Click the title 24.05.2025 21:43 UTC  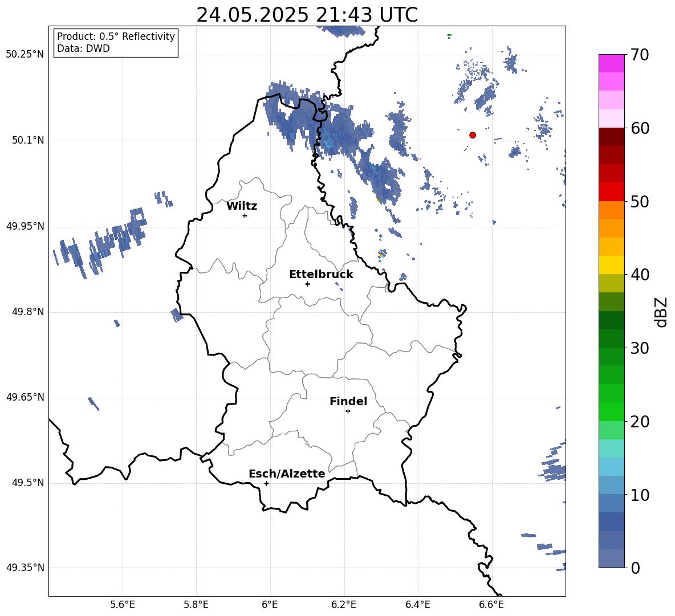click(307, 15)
